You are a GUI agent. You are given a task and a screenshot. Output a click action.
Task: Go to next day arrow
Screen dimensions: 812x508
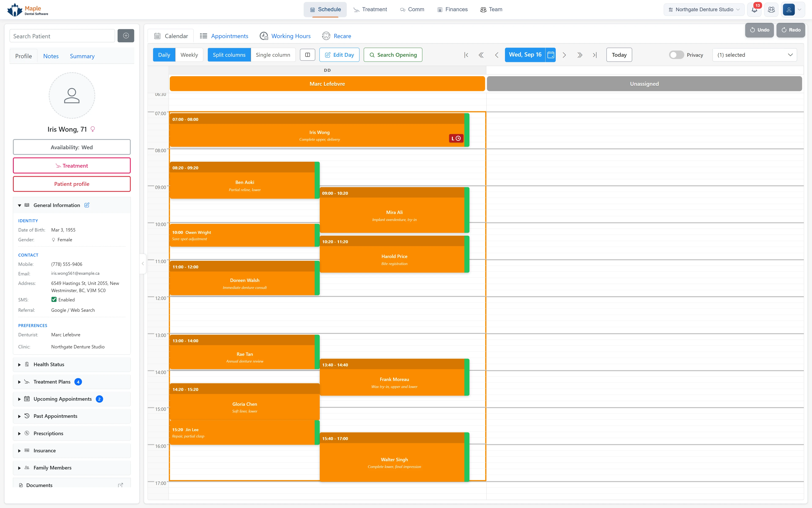pyautogui.click(x=564, y=55)
